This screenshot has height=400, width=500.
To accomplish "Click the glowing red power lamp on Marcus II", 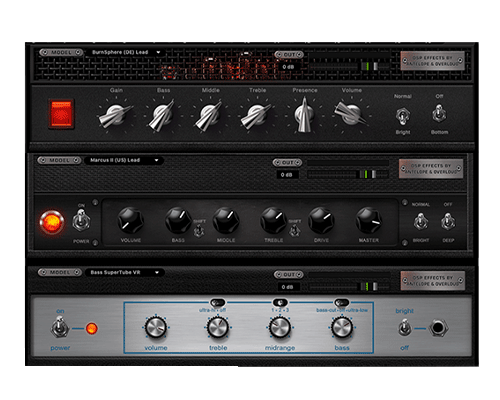I will click(51, 222).
